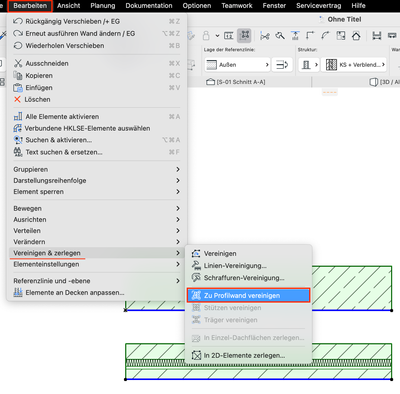Viewport: 400px width, 394px height.
Task: Click the curved arc corner icon
Action: [x=325, y=36]
